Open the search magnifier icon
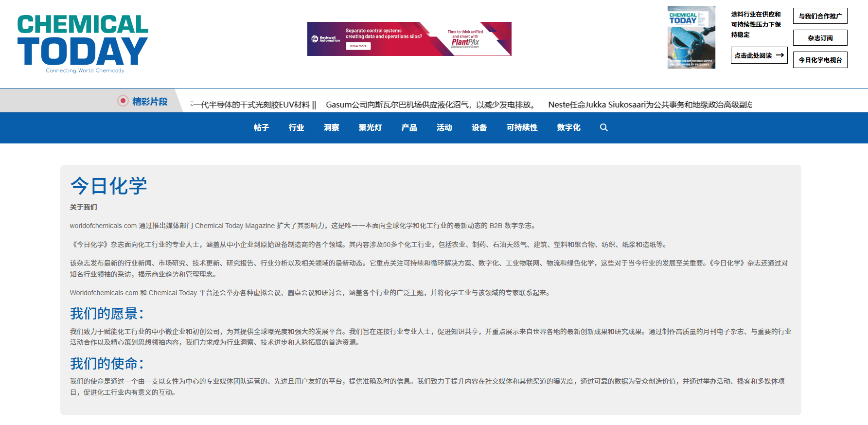868x425 pixels. (x=603, y=127)
